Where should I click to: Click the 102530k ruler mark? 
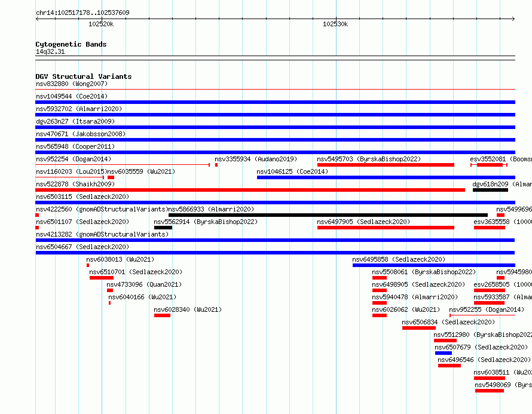335,24
